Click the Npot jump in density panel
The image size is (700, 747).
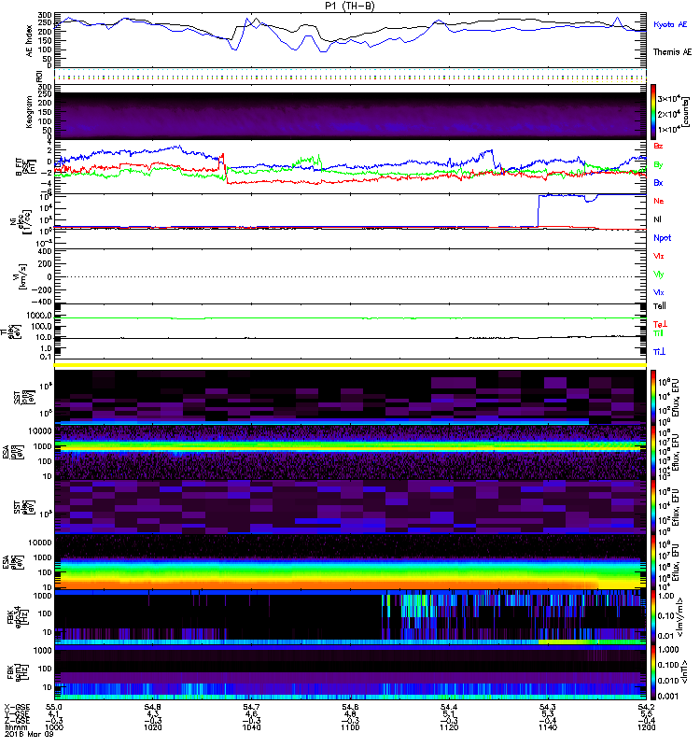point(539,211)
